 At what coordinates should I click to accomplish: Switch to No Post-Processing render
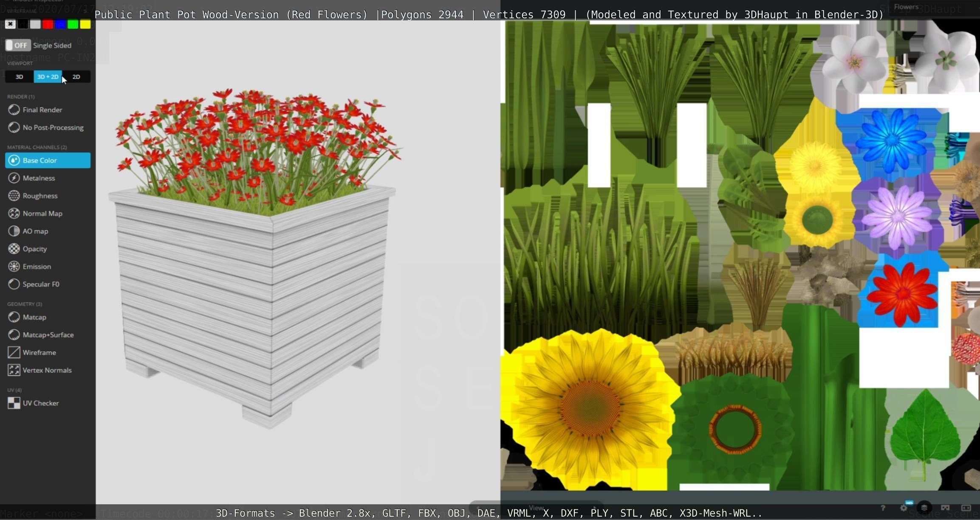48,127
